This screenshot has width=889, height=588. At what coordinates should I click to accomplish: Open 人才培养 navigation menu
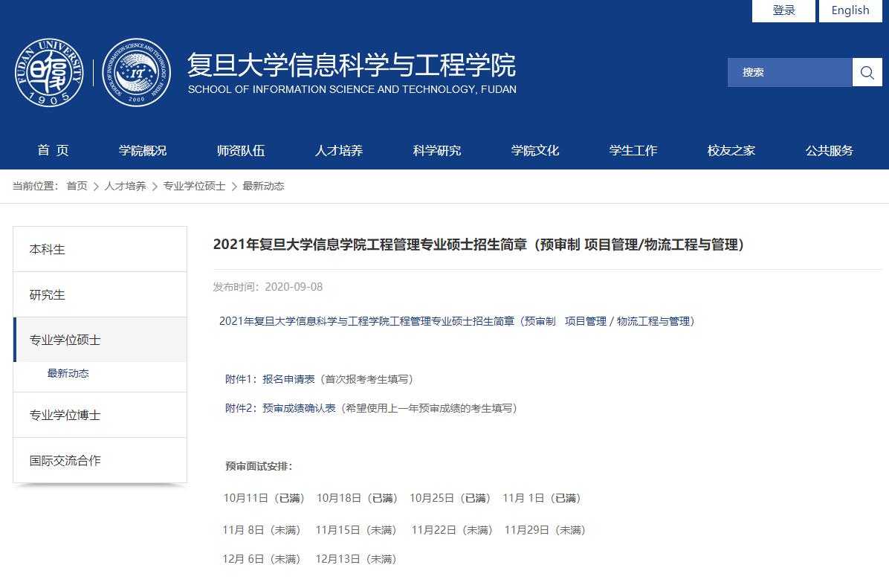pyautogui.click(x=339, y=150)
